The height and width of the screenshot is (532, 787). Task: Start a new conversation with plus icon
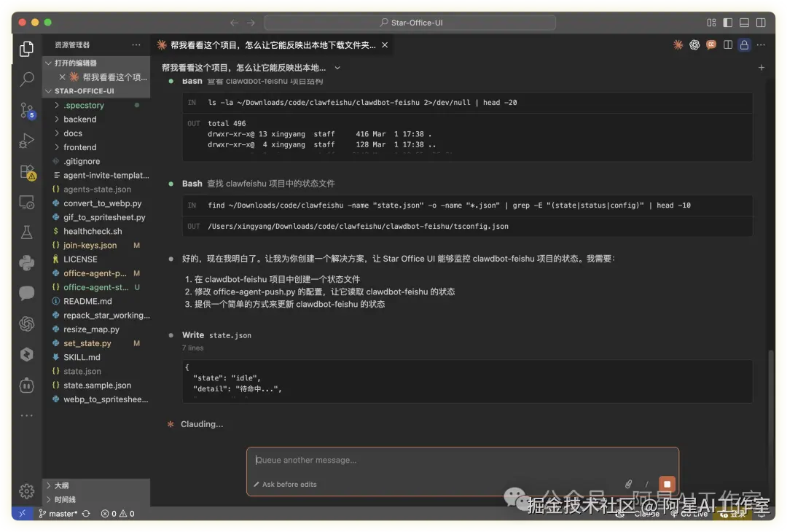(761, 67)
